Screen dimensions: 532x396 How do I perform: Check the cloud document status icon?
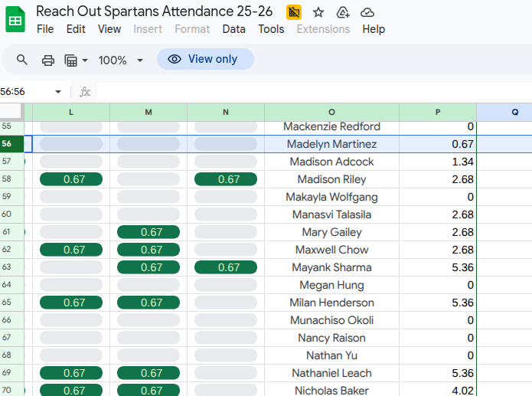click(x=367, y=11)
